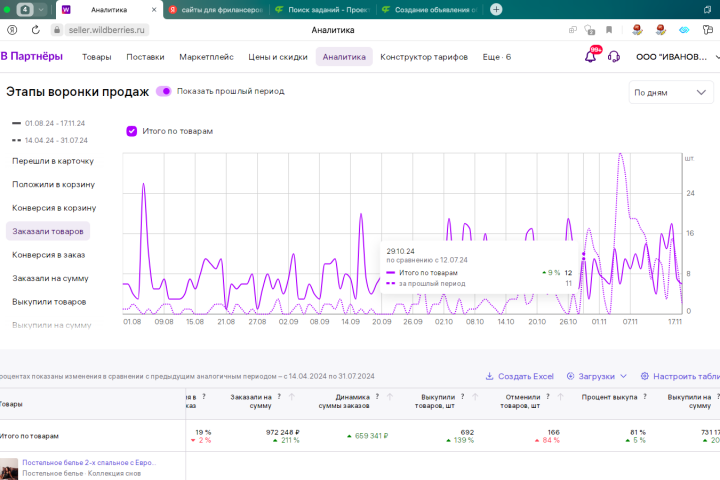Image resolution: width=720 pixels, height=480 pixels.
Task: Open the Еще · 6 menu
Action: (496, 57)
